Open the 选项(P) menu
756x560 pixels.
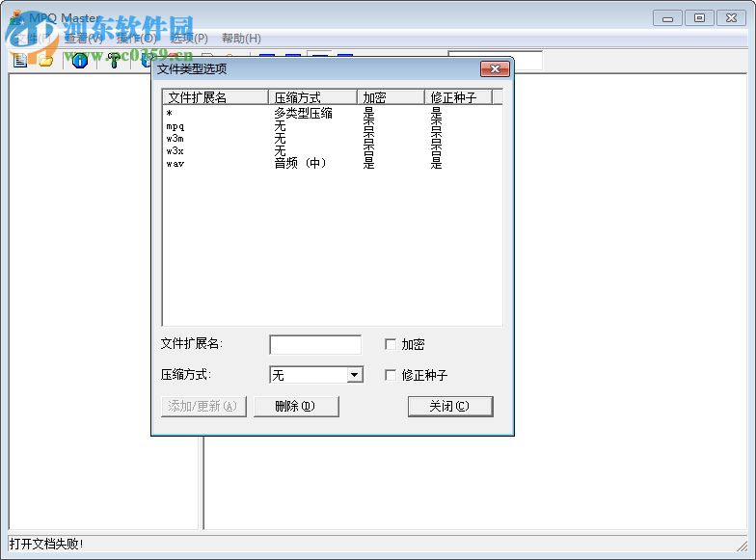point(189,39)
